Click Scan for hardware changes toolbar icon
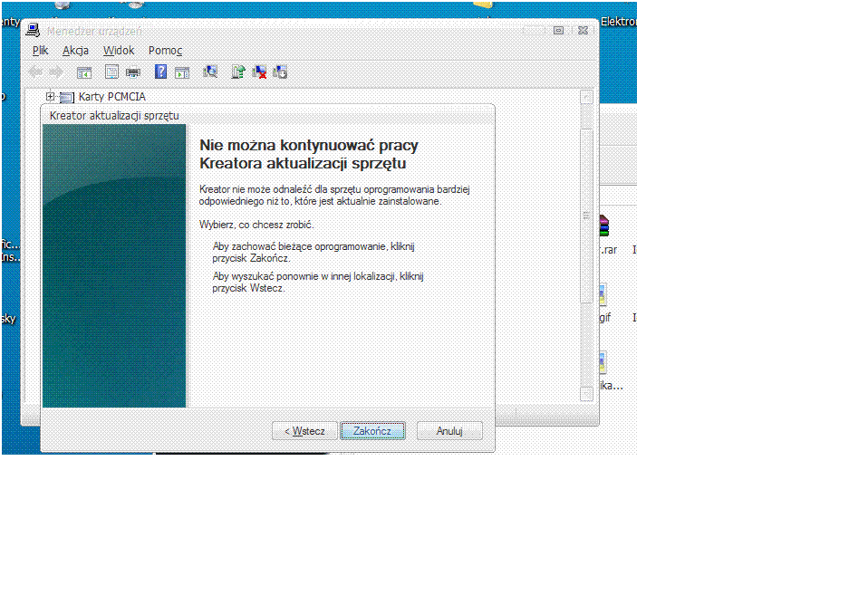Screen dimensions: 868x614 tap(210, 72)
